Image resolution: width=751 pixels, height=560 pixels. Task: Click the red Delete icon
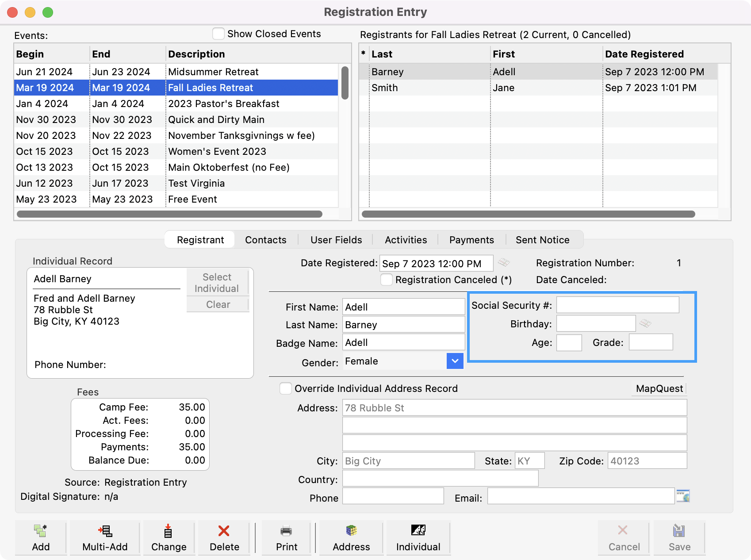(224, 531)
